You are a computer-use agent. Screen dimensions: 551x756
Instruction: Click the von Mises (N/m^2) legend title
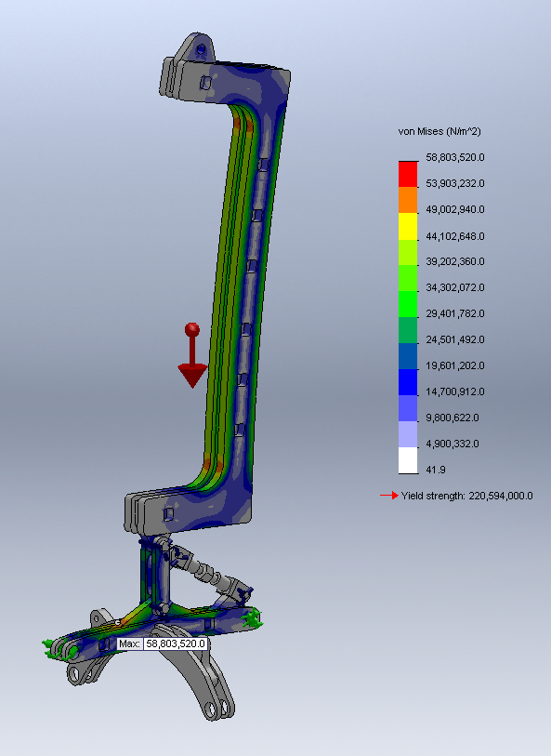tap(439, 131)
